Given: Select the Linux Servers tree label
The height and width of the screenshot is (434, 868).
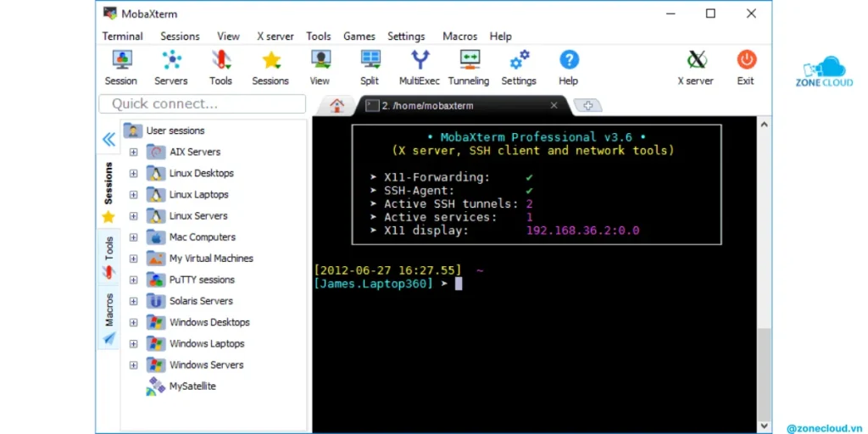Looking at the screenshot, I should 198,216.
